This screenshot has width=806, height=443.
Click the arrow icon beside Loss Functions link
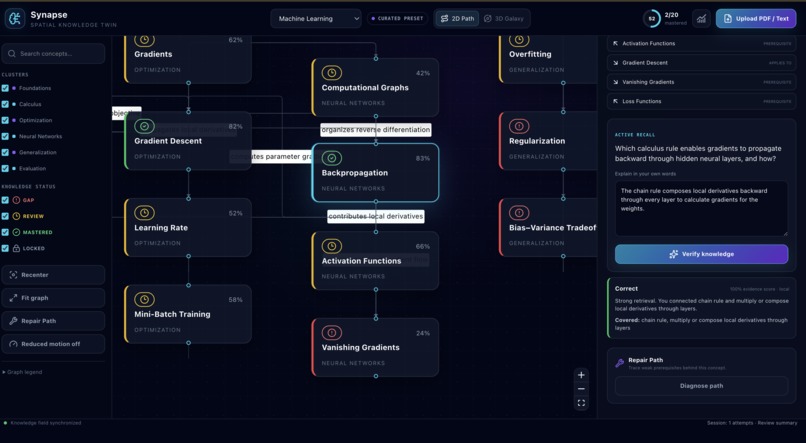615,101
